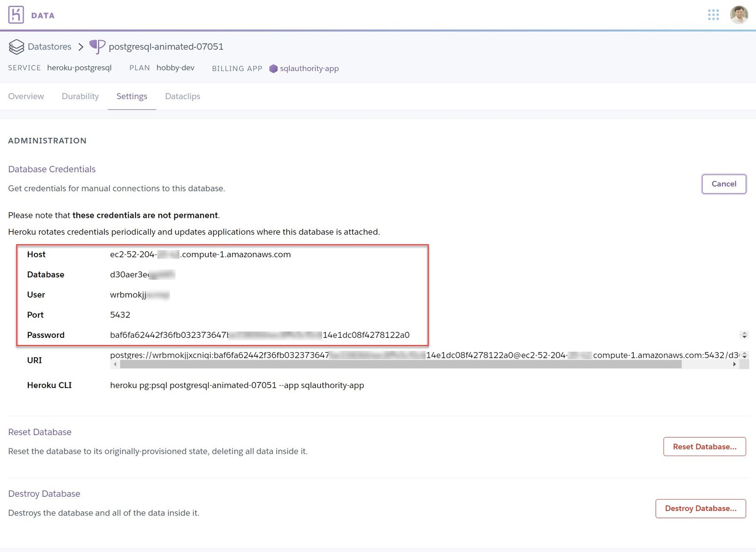Select the Host value field

200,254
